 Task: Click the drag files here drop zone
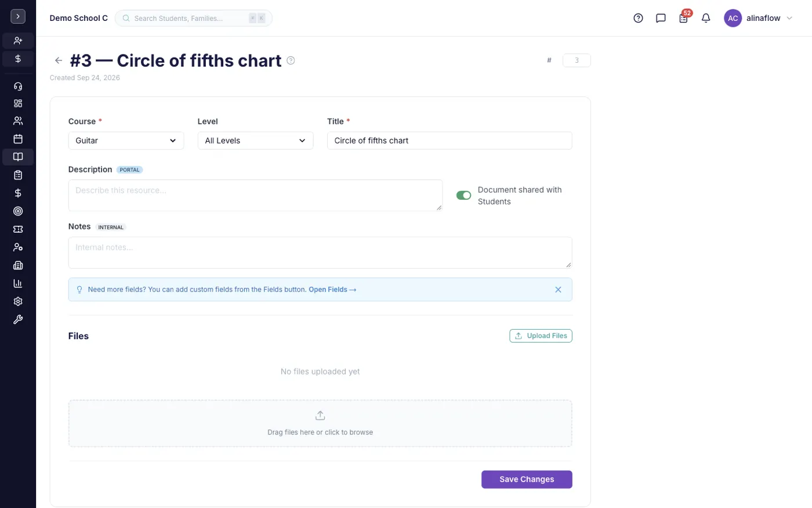coord(320,423)
